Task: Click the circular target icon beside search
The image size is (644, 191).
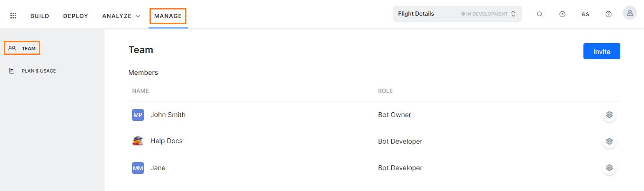Action: click(x=562, y=14)
